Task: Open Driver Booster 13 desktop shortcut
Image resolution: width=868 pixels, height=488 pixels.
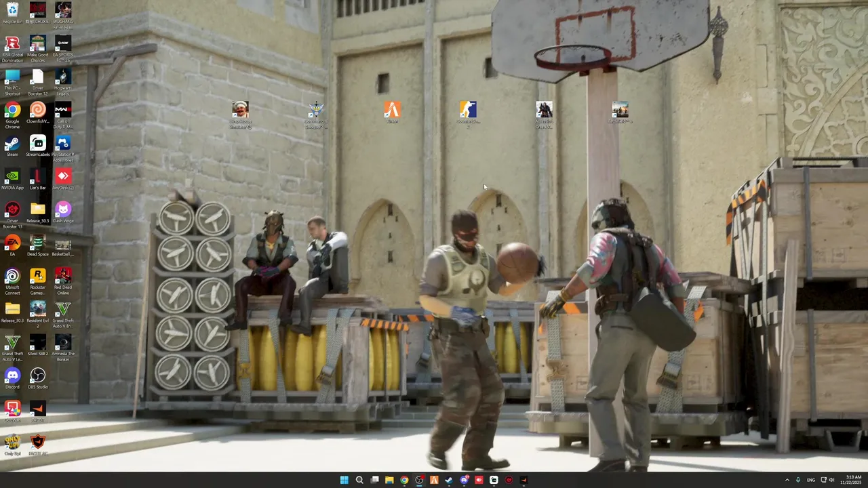Action: click(x=12, y=216)
